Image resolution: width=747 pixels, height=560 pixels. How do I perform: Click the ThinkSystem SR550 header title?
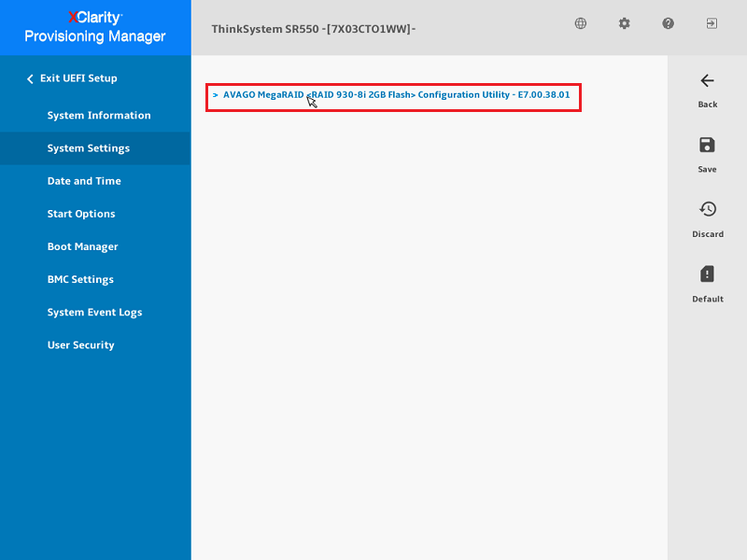(314, 29)
